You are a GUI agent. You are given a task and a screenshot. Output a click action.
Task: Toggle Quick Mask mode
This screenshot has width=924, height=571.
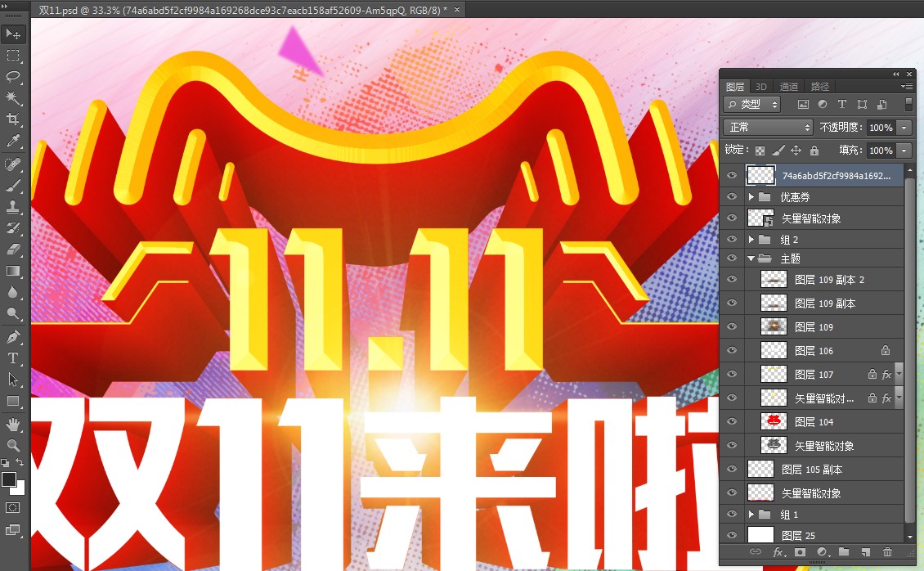point(13,507)
